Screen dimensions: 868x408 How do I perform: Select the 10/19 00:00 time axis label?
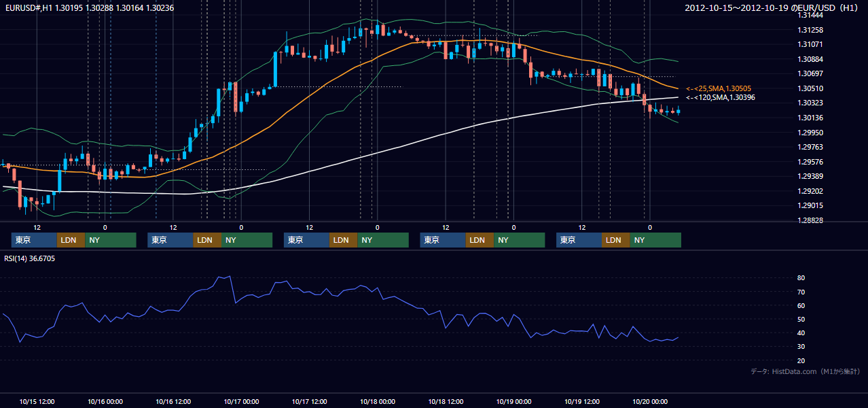tap(514, 401)
